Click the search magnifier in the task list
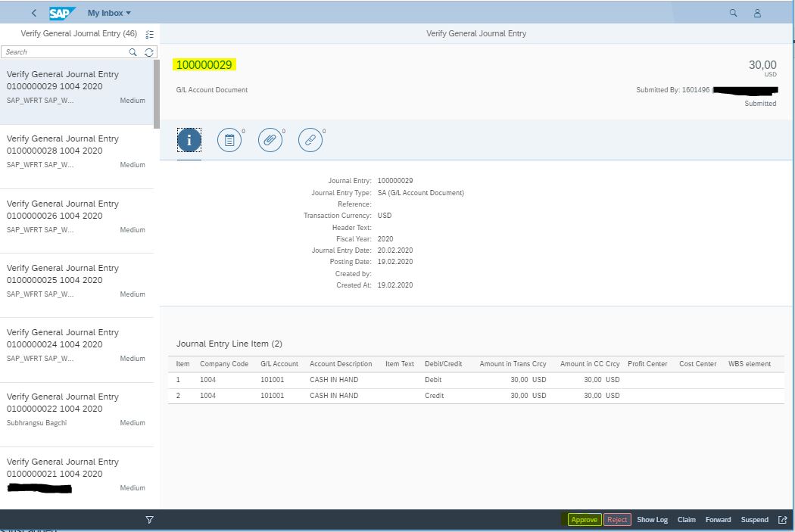 pyautogui.click(x=132, y=51)
